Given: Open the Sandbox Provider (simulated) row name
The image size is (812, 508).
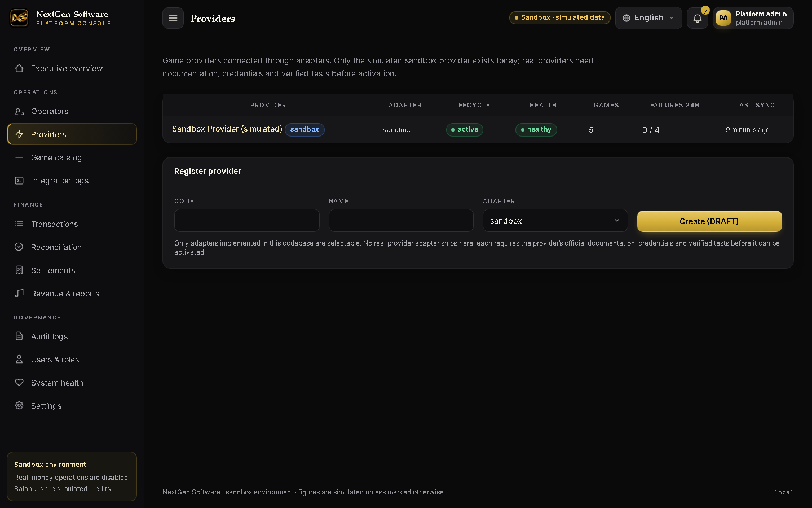Looking at the screenshot, I should 227,129.
